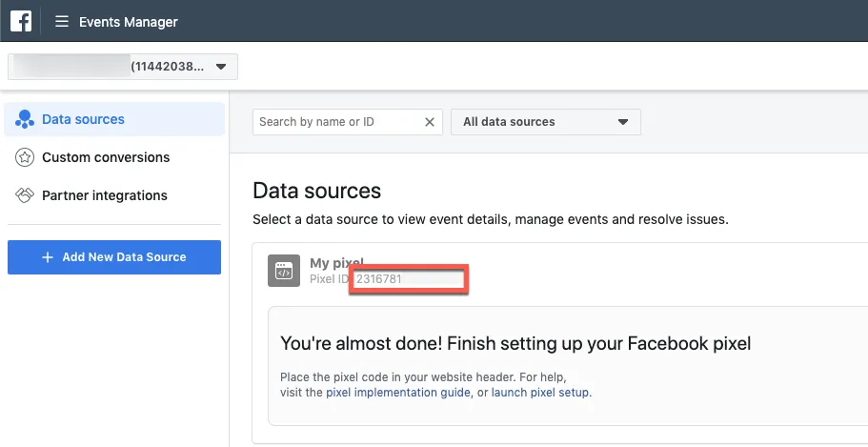Click the Partner integrations handshake icon

(x=25, y=195)
